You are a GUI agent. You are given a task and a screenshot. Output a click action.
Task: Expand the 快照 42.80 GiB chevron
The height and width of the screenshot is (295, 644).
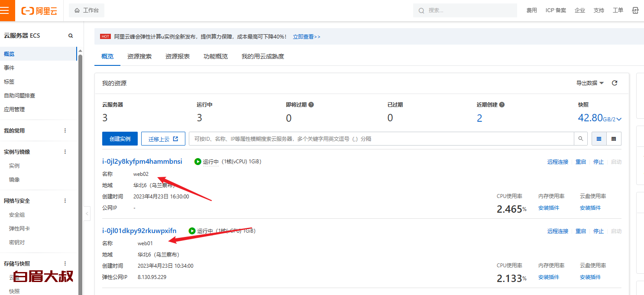point(619,119)
